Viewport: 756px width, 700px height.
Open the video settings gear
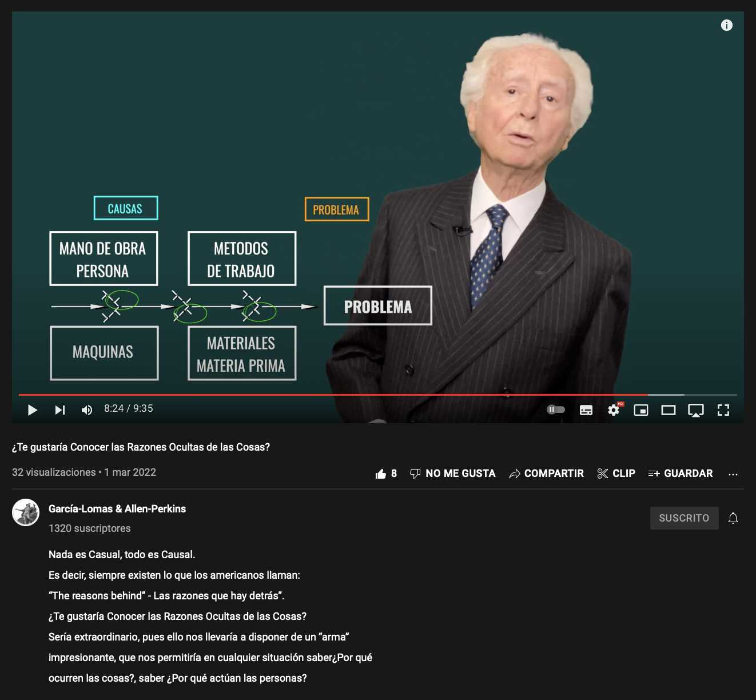click(614, 410)
